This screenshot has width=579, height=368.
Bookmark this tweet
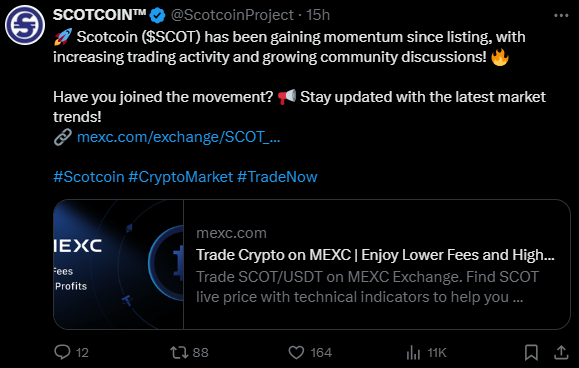(x=531, y=352)
